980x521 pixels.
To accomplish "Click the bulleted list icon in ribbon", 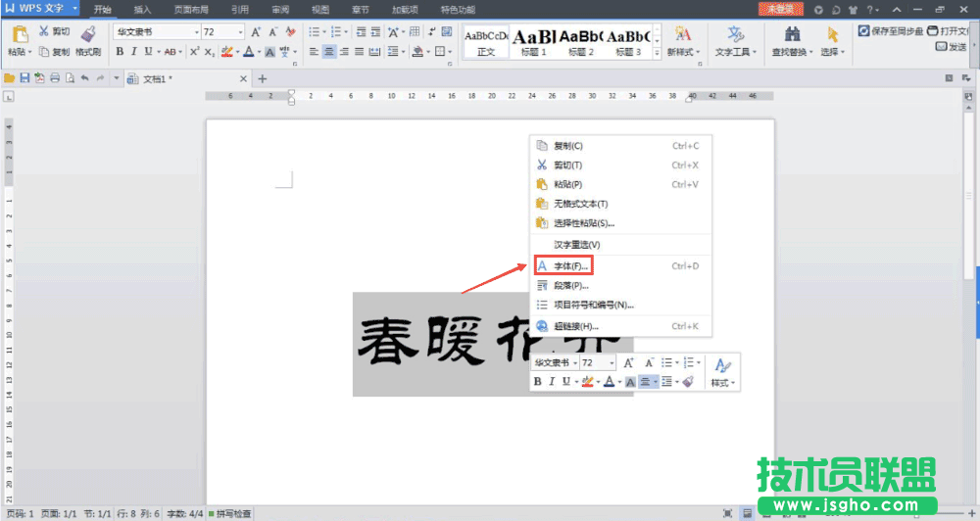I will tap(314, 32).
